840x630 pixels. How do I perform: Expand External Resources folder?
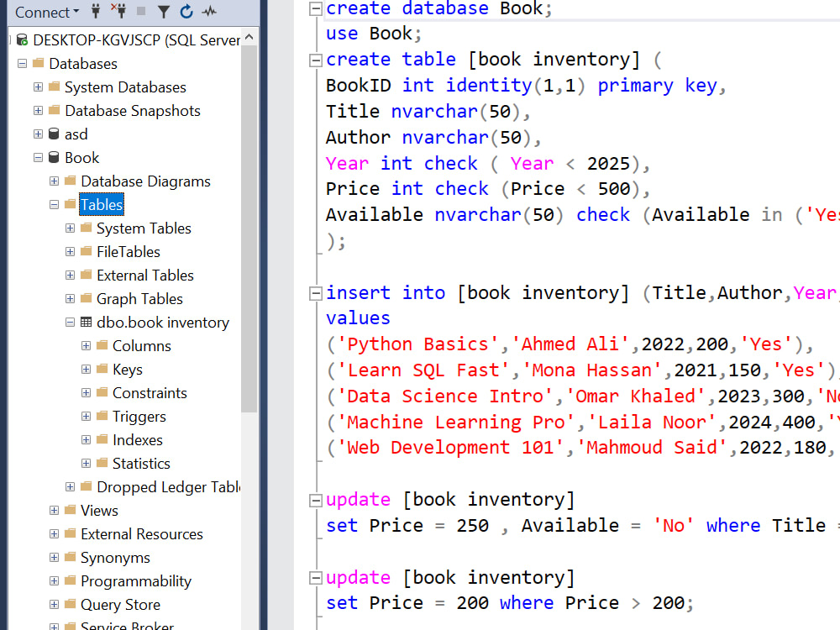[54, 534]
